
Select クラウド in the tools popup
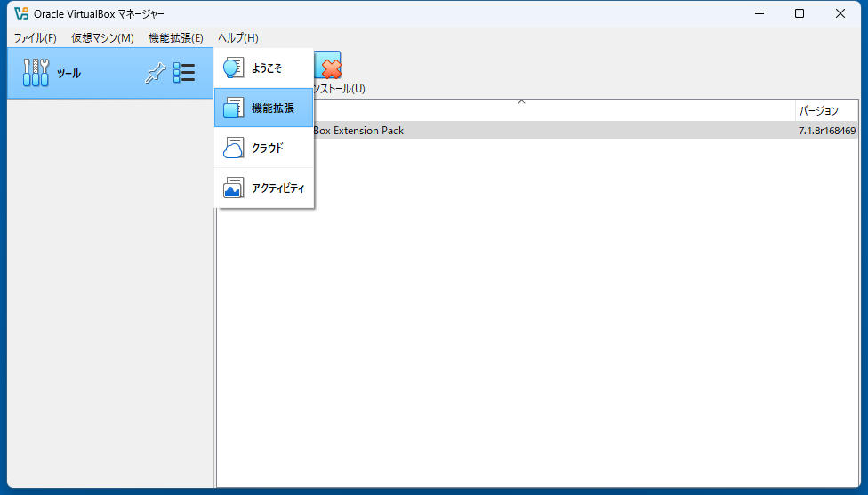[x=264, y=148]
